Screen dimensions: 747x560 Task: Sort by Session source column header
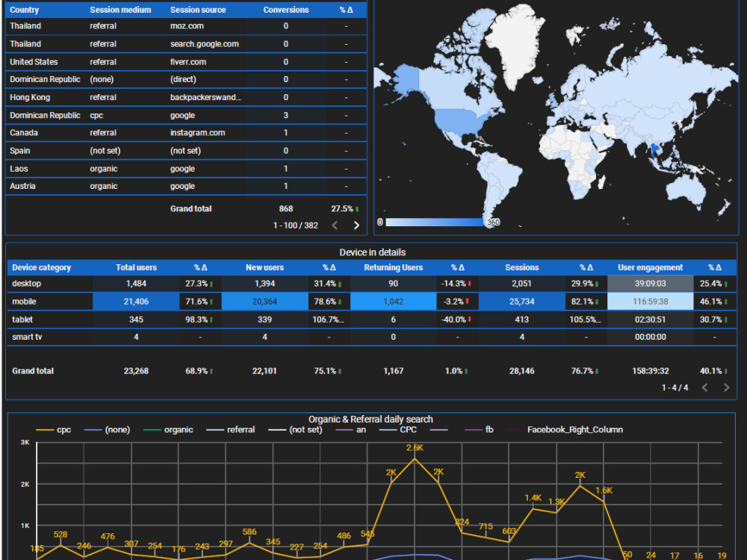pyautogui.click(x=198, y=10)
